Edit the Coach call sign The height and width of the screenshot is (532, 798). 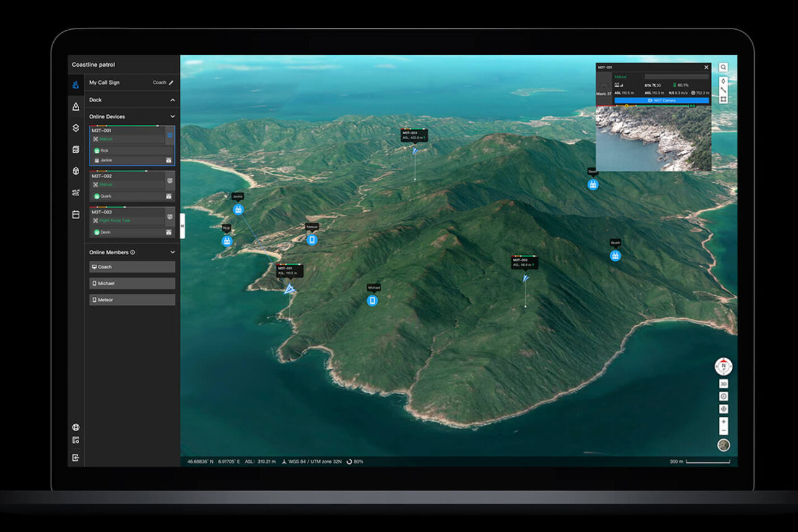pos(171,82)
